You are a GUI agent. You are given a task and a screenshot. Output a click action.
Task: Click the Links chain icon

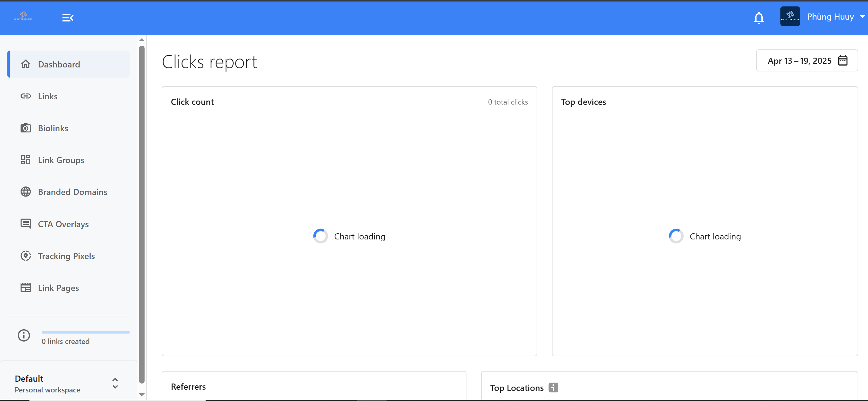[x=26, y=96]
